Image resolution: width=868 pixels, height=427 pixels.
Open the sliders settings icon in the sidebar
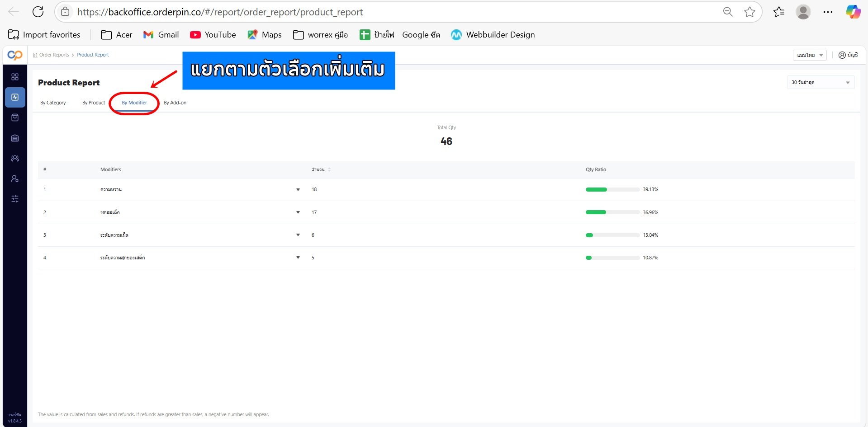click(x=15, y=199)
